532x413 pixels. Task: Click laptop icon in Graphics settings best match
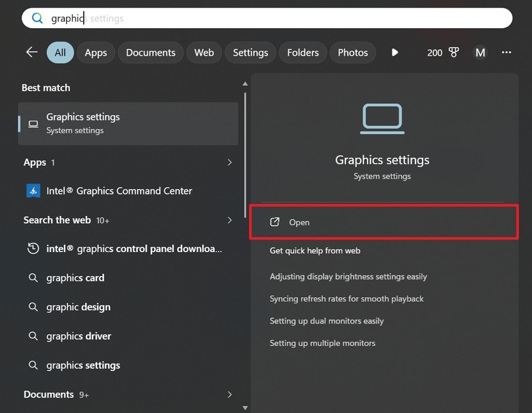(x=33, y=124)
